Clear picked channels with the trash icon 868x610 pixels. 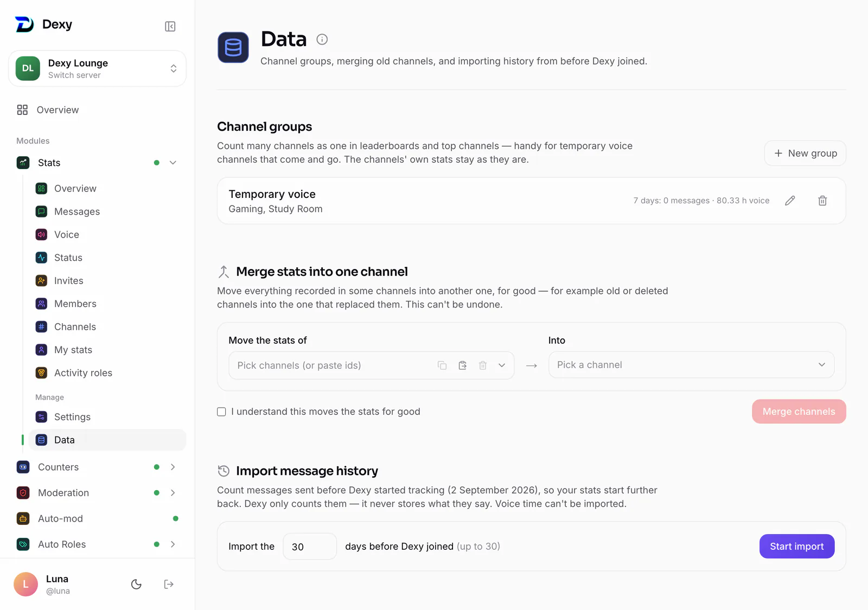pos(483,365)
